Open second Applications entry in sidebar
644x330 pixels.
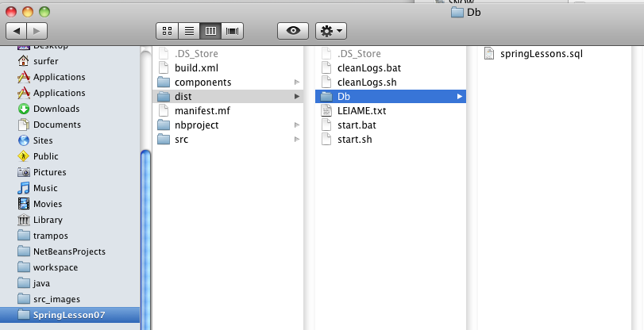click(70, 93)
